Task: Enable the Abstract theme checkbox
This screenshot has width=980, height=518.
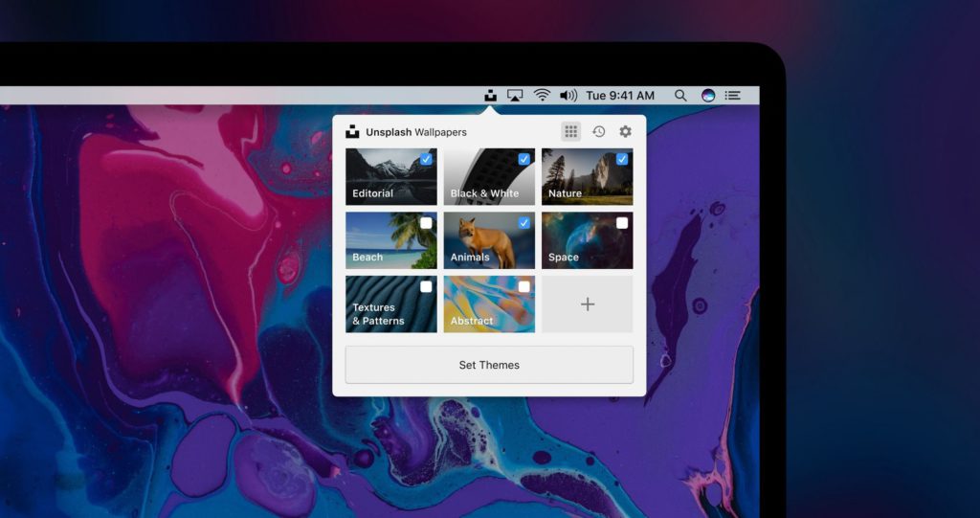Action: point(523,287)
